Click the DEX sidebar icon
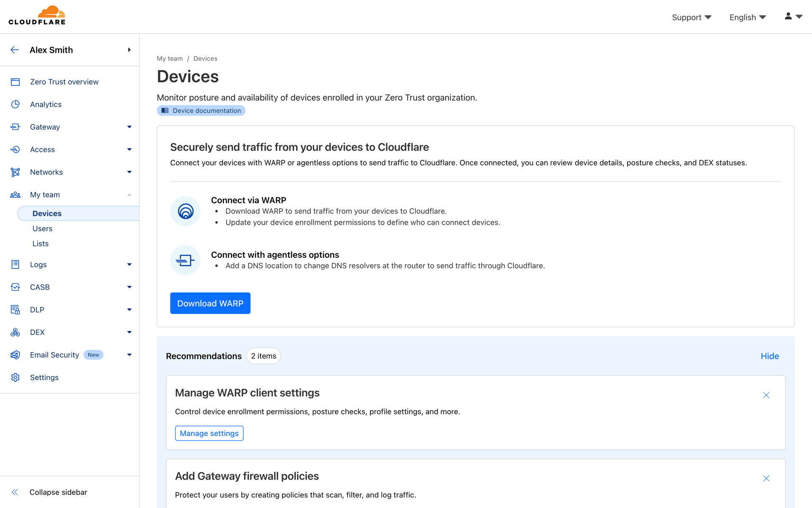 pyautogui.click(x=15, y=332)
